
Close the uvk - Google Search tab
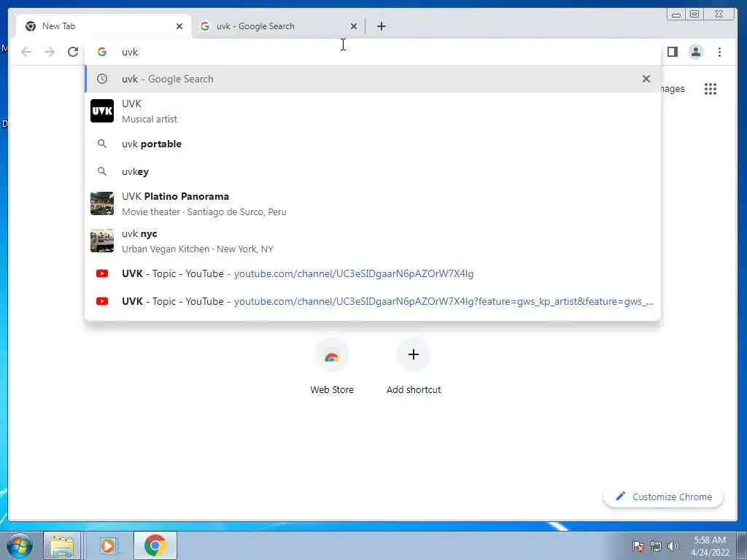[354, 26]
